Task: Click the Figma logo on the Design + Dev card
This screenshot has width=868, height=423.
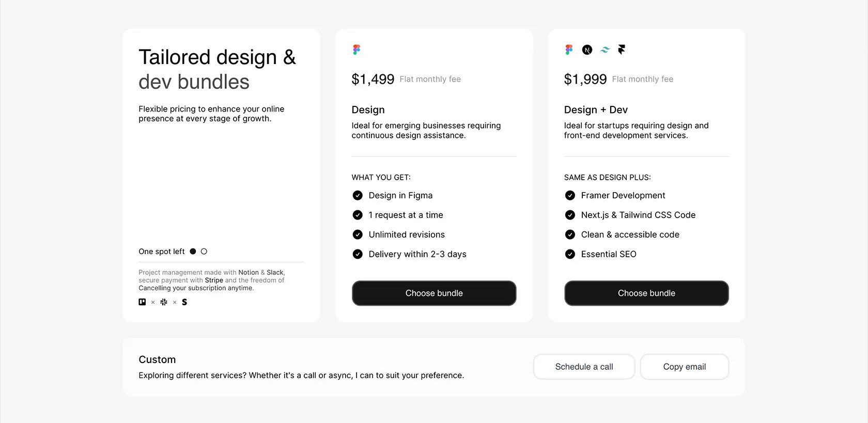Action: [569, 50]
